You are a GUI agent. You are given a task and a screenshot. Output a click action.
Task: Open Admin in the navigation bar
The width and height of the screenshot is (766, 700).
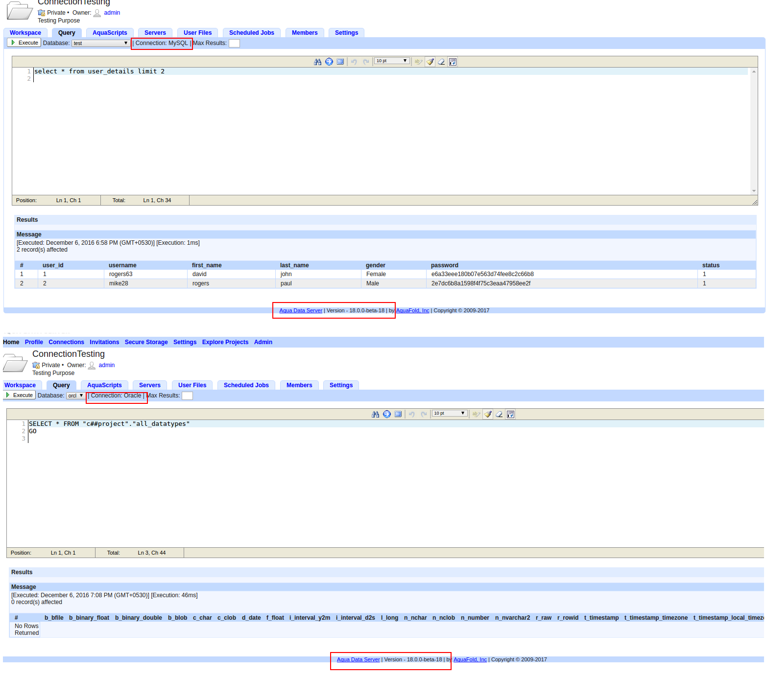[x=263, y=342]
